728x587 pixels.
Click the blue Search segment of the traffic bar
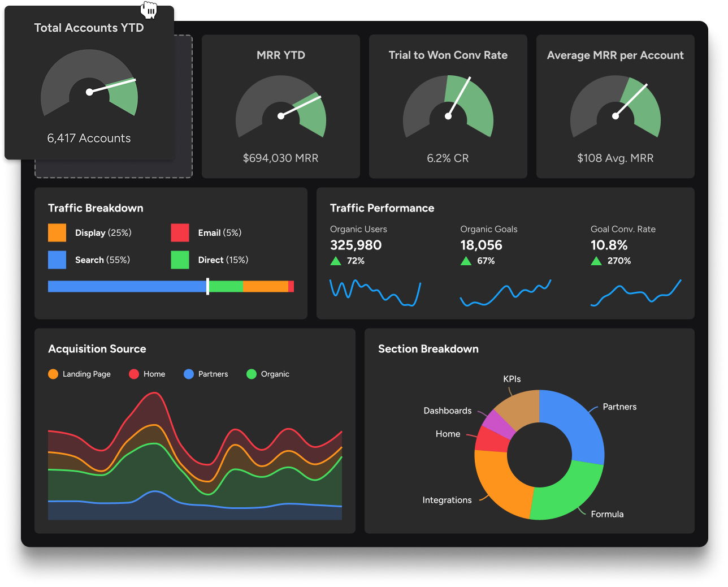[127, 286]
